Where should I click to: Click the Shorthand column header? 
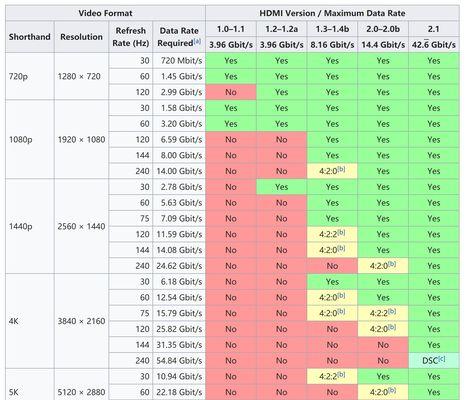tap(30, 37)
